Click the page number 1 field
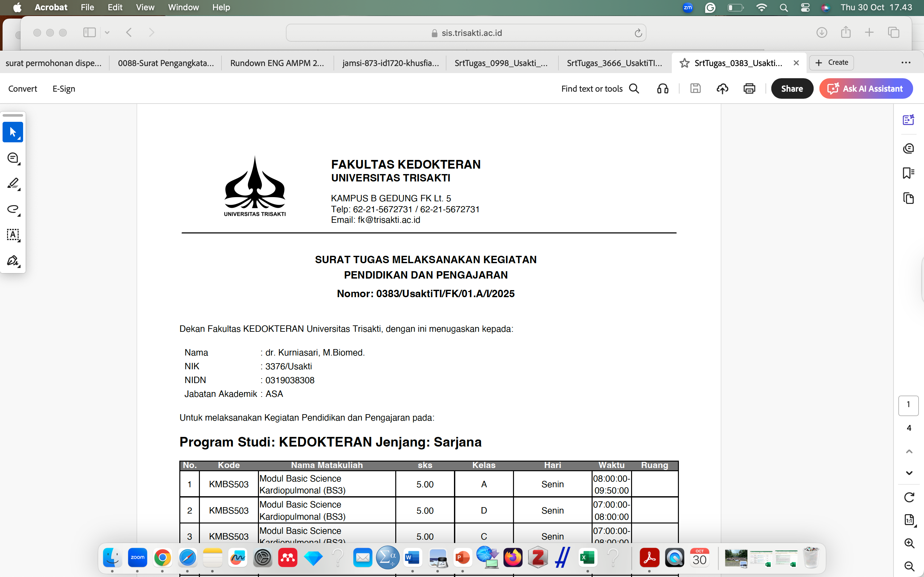The image size is (924, 577). click(x=908, y=405)
